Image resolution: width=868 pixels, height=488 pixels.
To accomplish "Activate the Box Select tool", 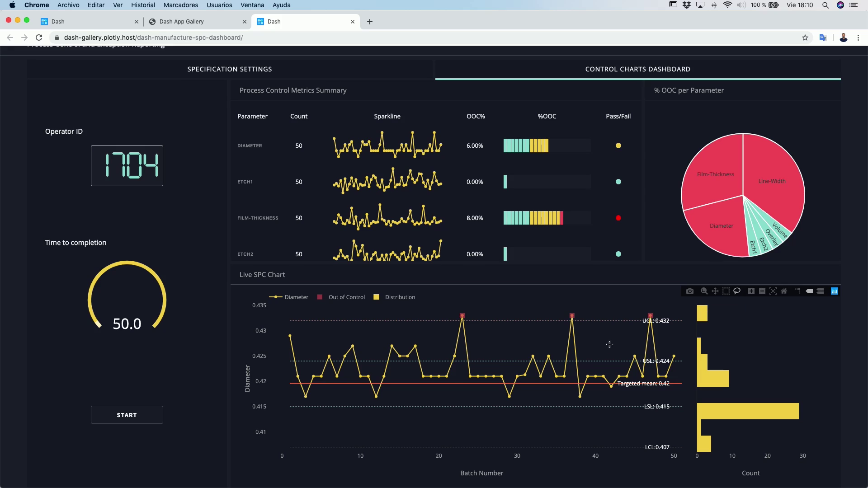I will tap(726, 291).
